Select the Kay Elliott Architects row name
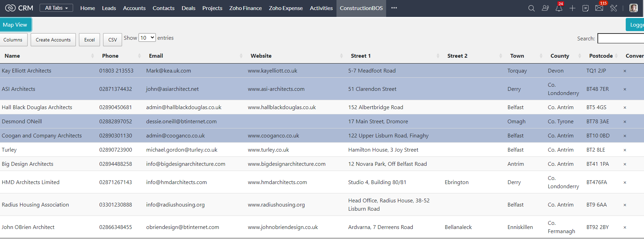The height and width of the screenshot is (239, 644). (27, 70)
